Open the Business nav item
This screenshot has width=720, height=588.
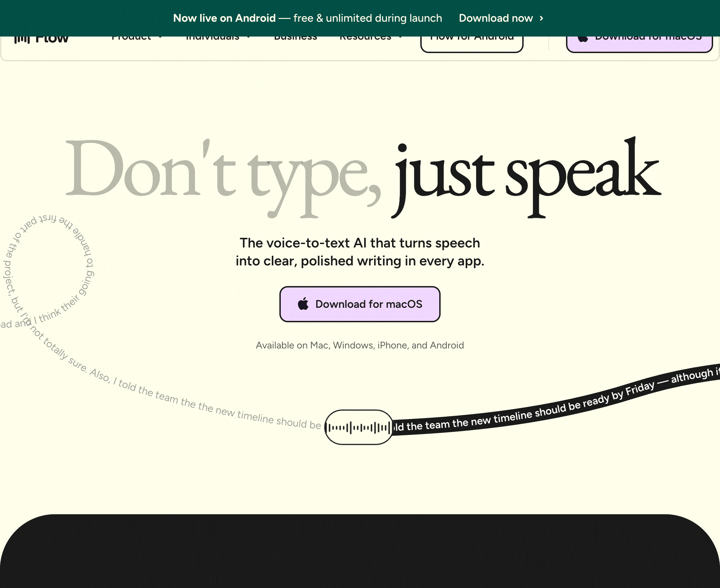coord(295,39)
